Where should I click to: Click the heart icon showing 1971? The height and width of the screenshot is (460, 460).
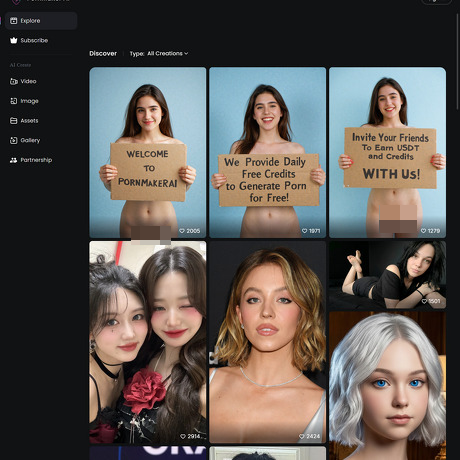(x=304, y=231)
